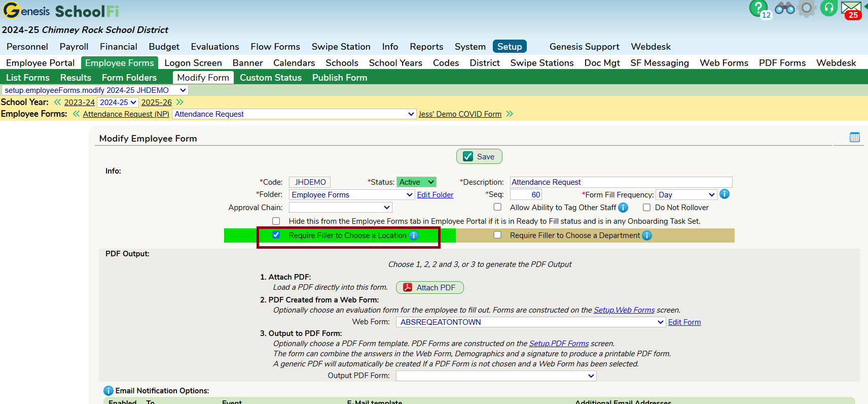868x404 pixels.
Task: Open the Genesis Support menu
Action: (x=584, y=47)
